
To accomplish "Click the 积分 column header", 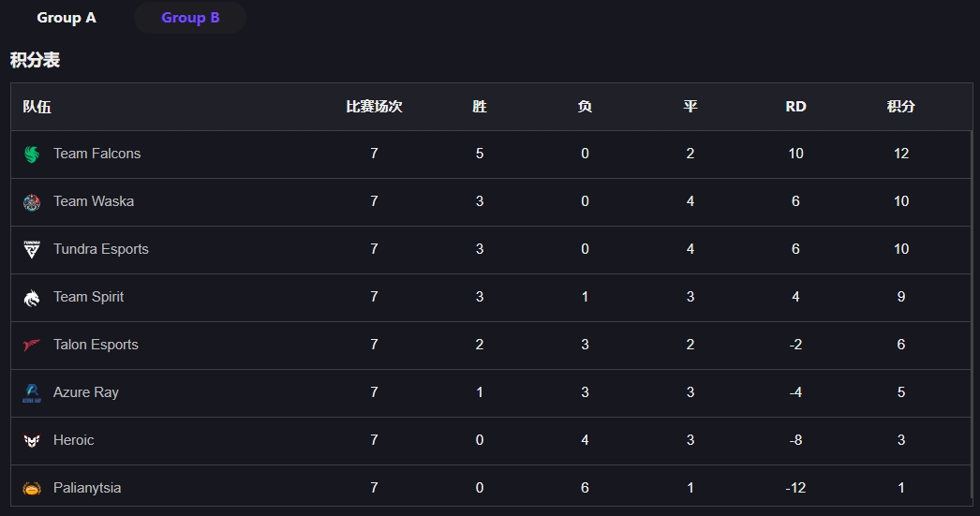I will (900, 107).
